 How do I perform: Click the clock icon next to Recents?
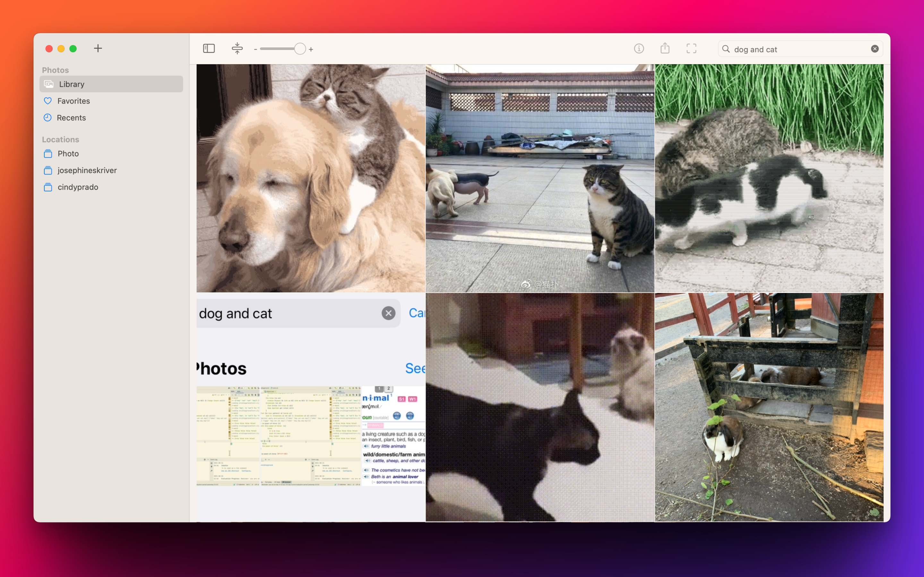(x=47, y=118)
